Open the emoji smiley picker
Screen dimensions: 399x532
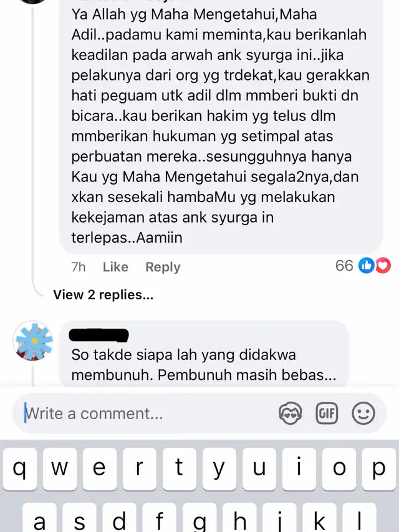[x=363, y=414]
